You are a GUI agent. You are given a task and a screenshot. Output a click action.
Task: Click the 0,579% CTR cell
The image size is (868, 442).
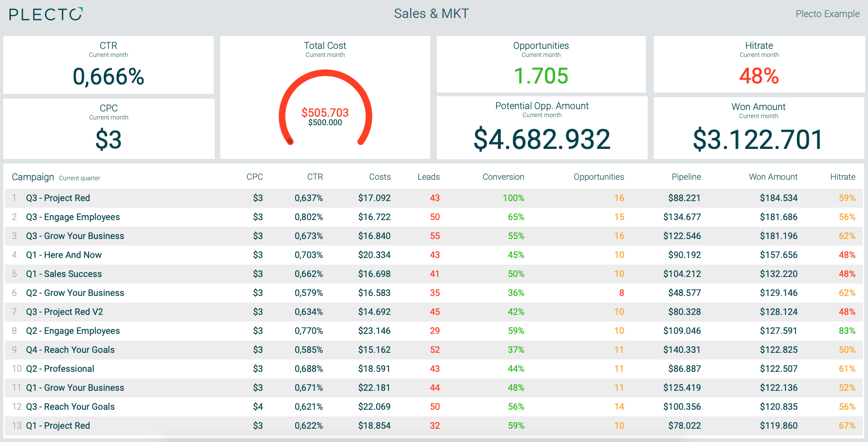pos(308,293)
